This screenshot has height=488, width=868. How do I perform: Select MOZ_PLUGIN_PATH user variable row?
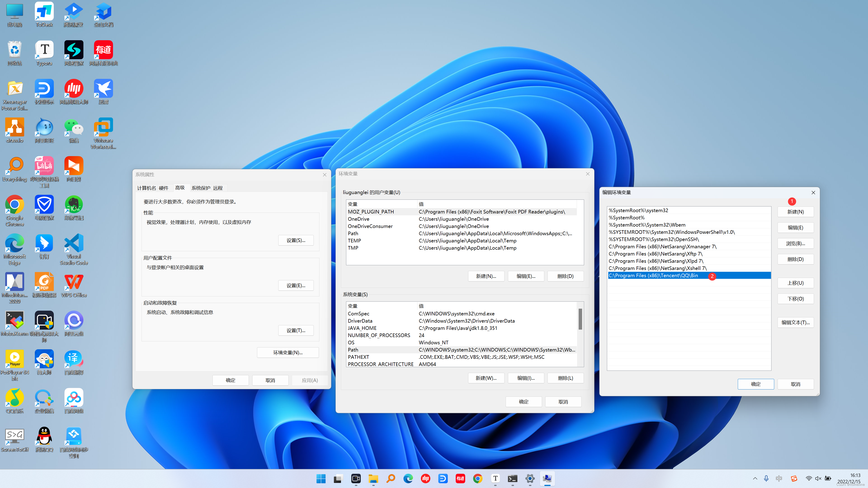pyautogui.click(x=462, y=211)
